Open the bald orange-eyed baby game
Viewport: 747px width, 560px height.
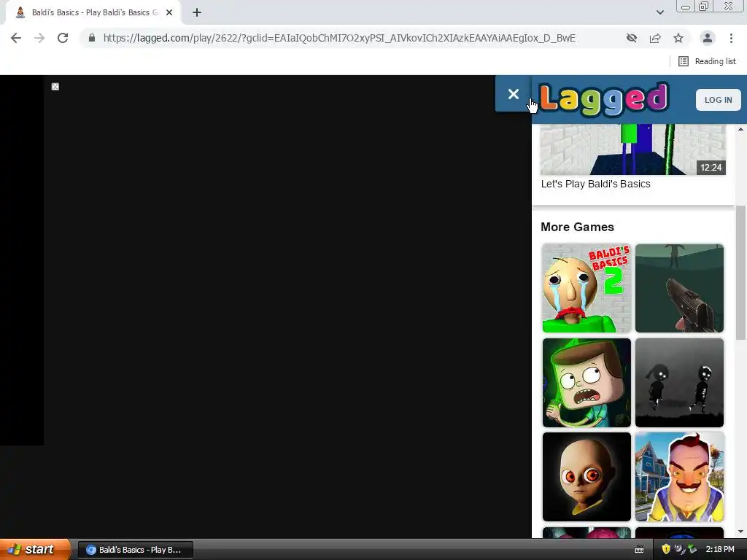[587, 477]
